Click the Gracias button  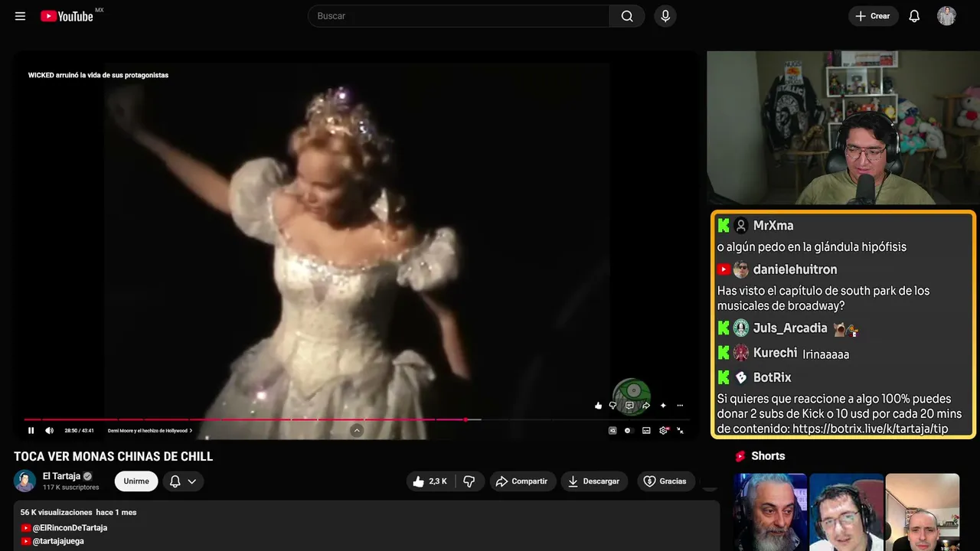[666, 481]
